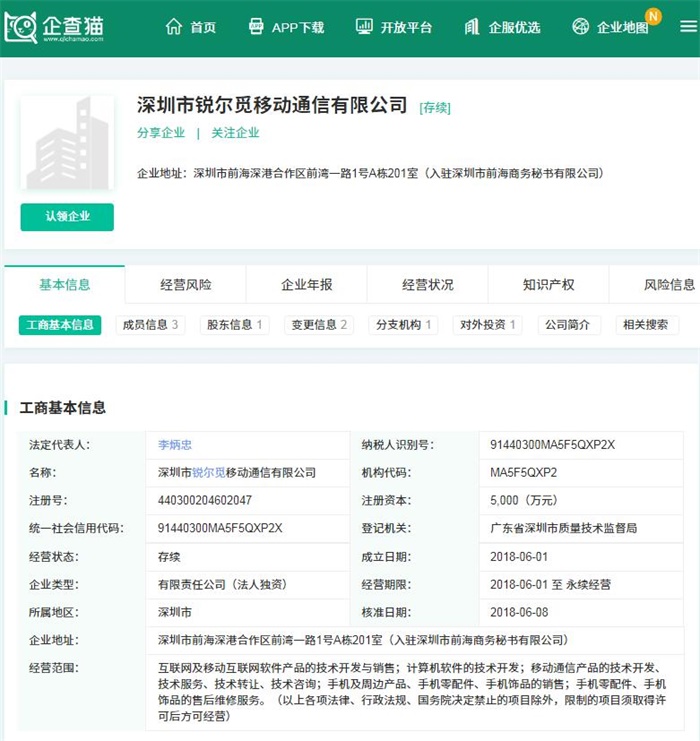Screen dimensions: 700x741
Task: Click the 纳税人识别号 value 91440300MA5F5QXP2X
Action: point(553,445)
